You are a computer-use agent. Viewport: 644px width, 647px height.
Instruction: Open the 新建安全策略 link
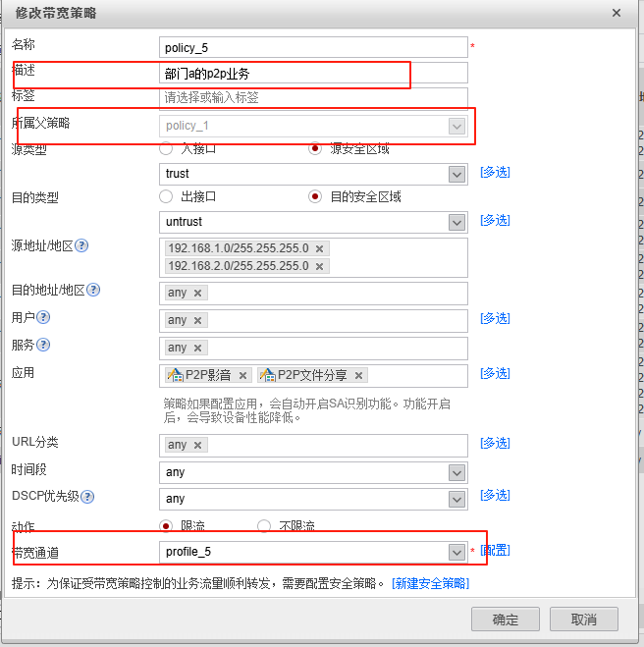430,583
